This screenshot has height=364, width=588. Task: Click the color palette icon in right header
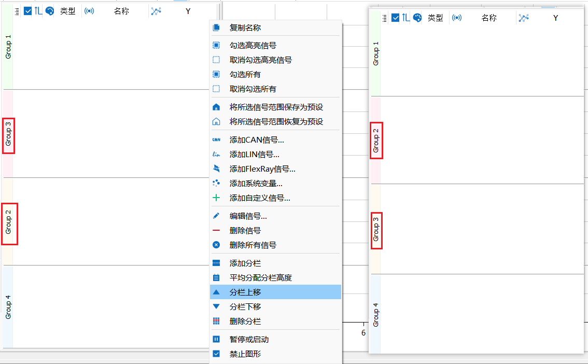click(417, 18)
